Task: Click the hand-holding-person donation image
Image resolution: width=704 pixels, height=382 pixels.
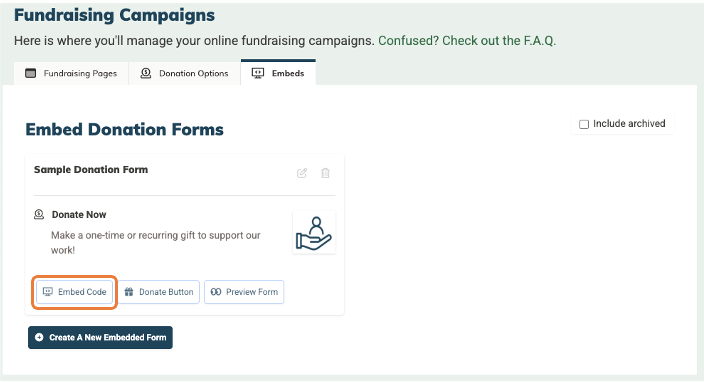Action: click(314, 233)
